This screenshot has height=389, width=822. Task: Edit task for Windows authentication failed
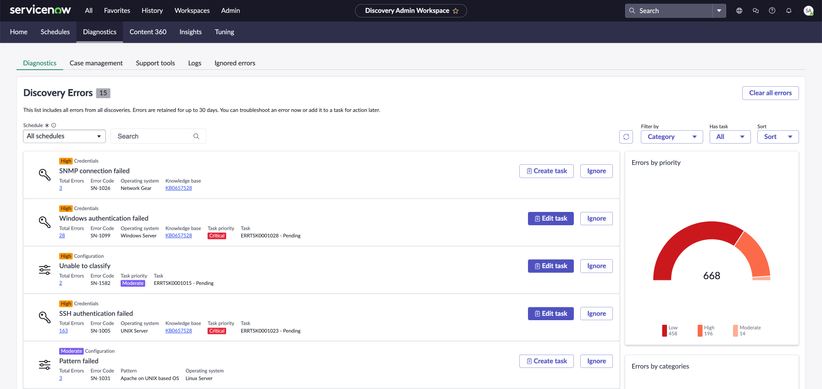[x=550, y=219]
